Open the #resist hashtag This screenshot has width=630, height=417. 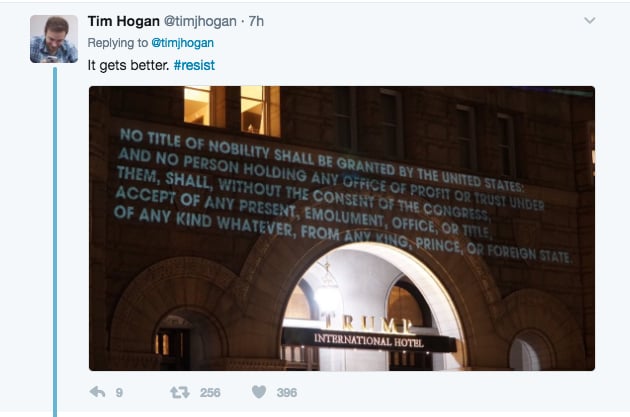click(194, 65)
